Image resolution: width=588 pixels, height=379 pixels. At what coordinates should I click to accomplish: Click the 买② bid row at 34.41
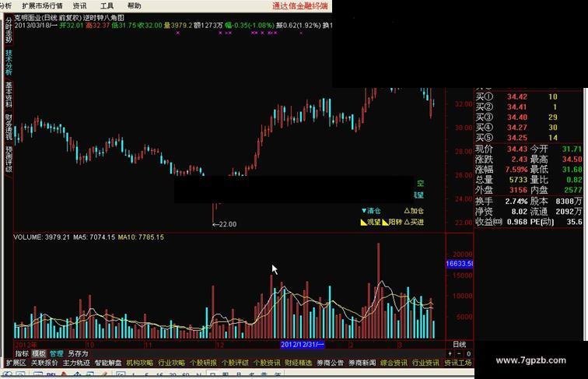(516, 107)
